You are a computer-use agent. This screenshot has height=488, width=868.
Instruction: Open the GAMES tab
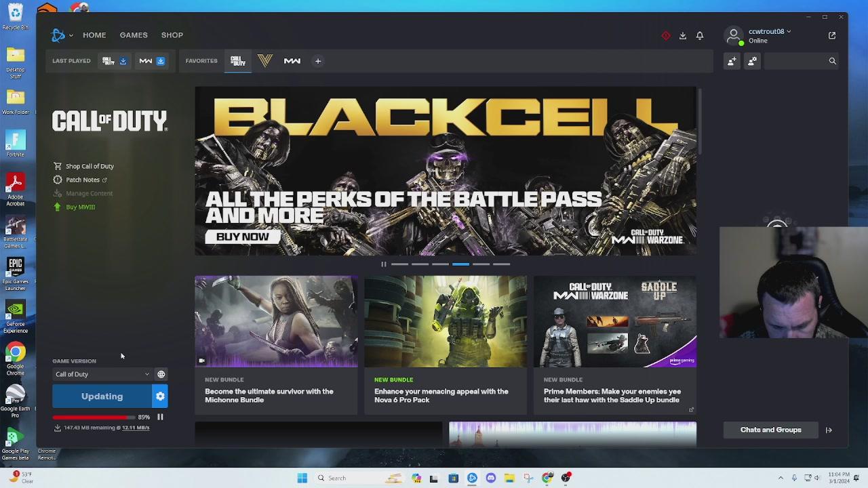(134, 35)
